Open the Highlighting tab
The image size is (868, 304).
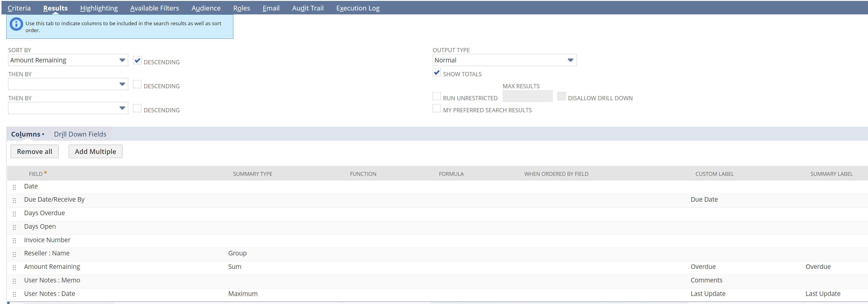[x=99, y=8]
